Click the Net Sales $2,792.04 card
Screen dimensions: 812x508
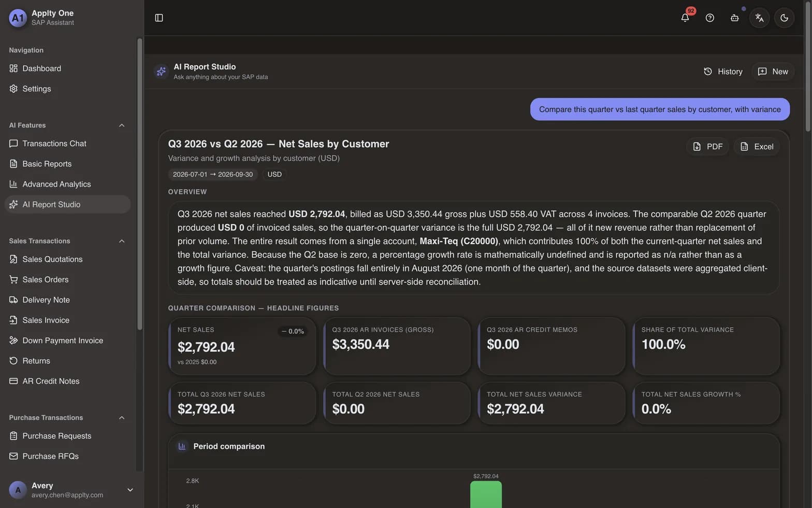(x=242, y=346)
